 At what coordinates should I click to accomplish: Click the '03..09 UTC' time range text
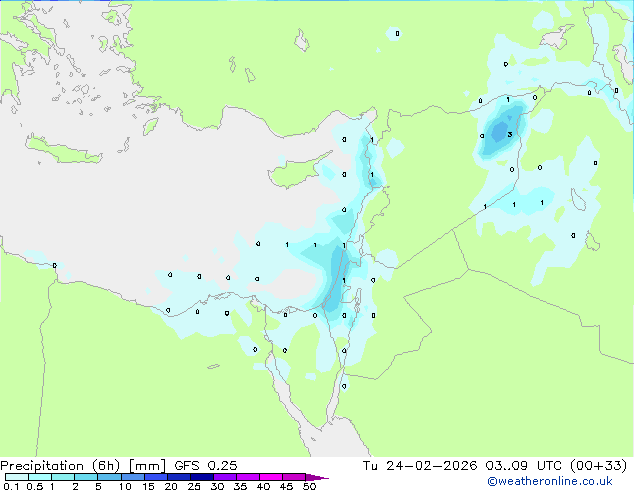coord(524,466)
